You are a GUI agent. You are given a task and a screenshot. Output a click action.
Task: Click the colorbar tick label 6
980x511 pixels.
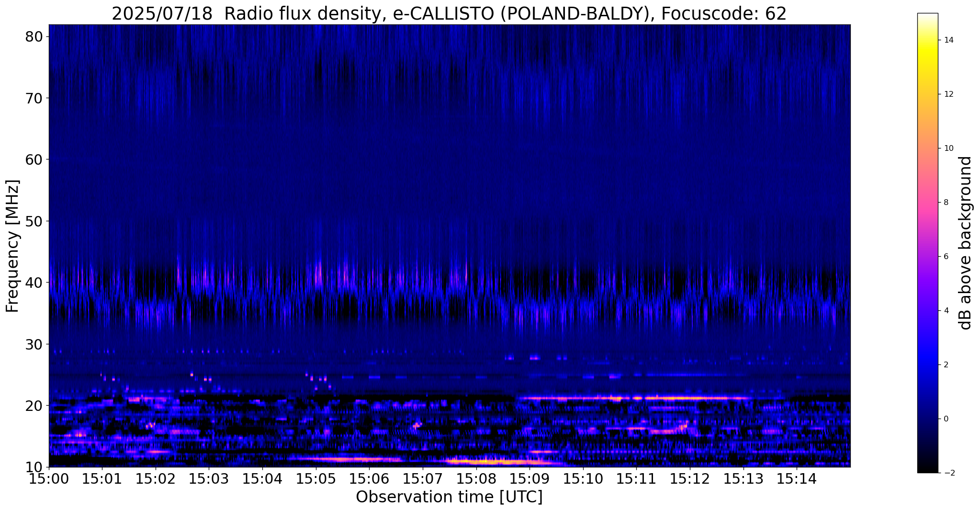946,256
